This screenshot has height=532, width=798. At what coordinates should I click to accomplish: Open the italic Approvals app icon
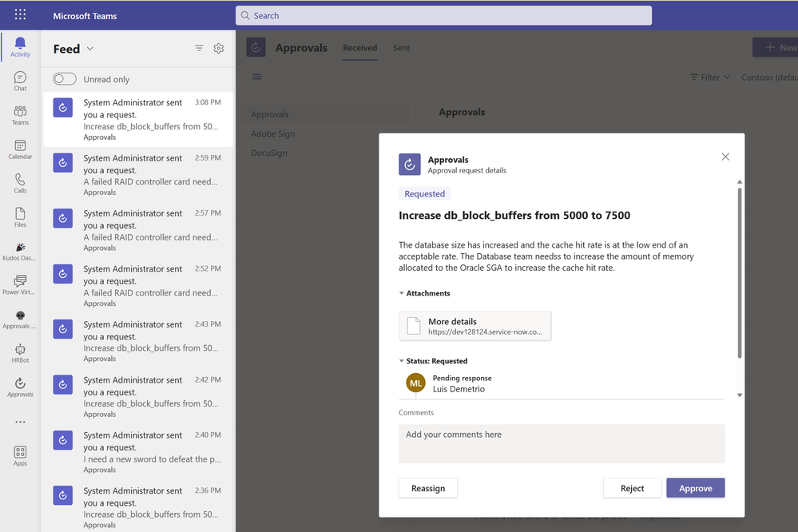tap(20, 387)
